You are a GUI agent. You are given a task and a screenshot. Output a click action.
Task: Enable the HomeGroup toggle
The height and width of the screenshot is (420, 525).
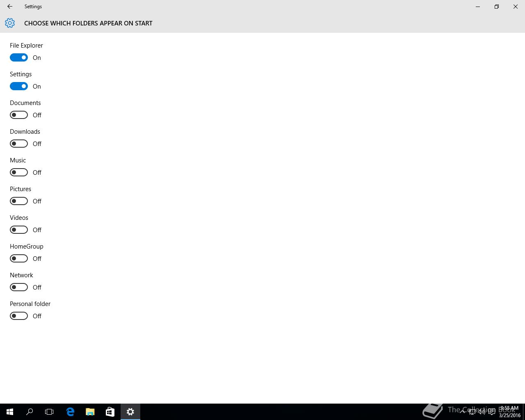click(x=19, y=258)
